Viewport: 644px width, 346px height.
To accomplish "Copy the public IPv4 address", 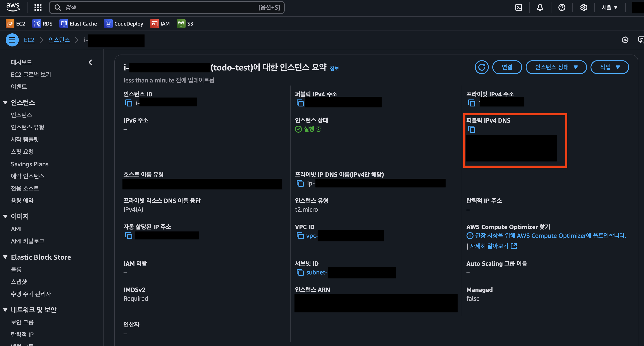I will click(300, 103).
